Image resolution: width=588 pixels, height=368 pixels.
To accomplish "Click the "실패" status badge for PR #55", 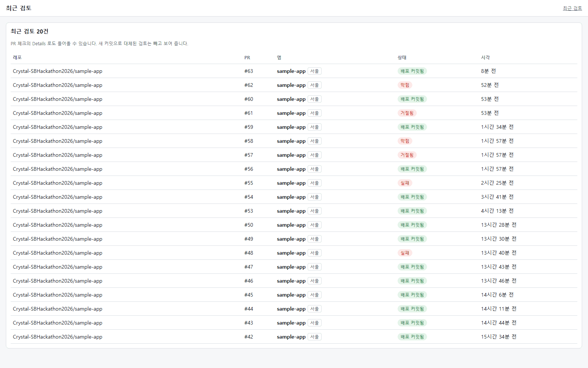I will coord(405,183).
